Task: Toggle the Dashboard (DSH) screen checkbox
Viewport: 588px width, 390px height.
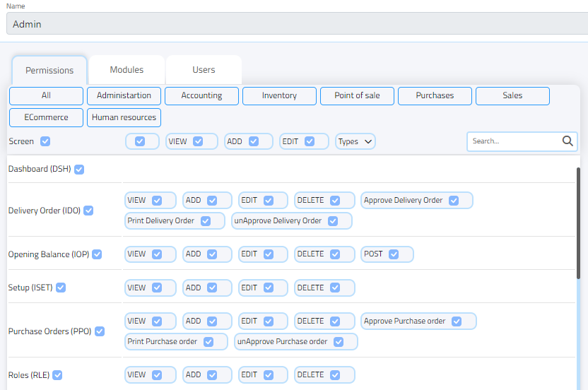Action: point(79,170)
